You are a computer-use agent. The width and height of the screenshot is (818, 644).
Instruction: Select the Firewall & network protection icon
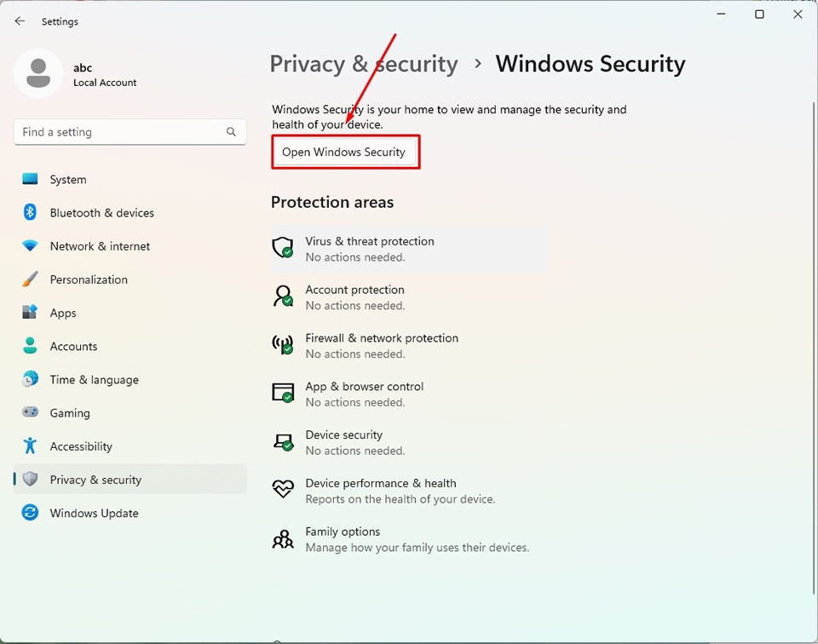pyautogui.click(x=283, y=344)
